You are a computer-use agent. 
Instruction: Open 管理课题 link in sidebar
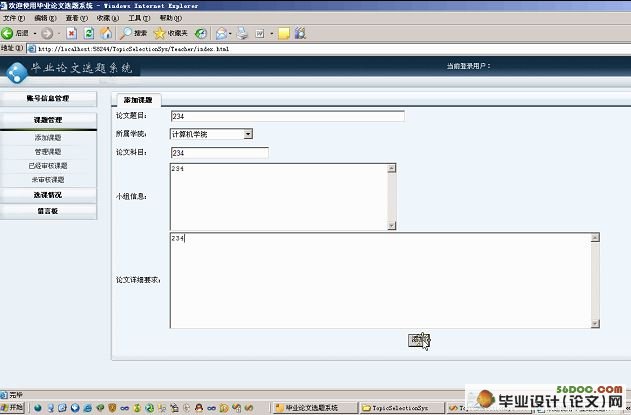click(x=48, y=152)
